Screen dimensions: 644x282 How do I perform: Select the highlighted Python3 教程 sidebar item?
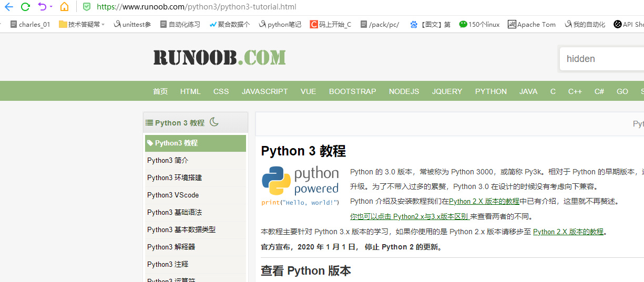click(196, 143)
